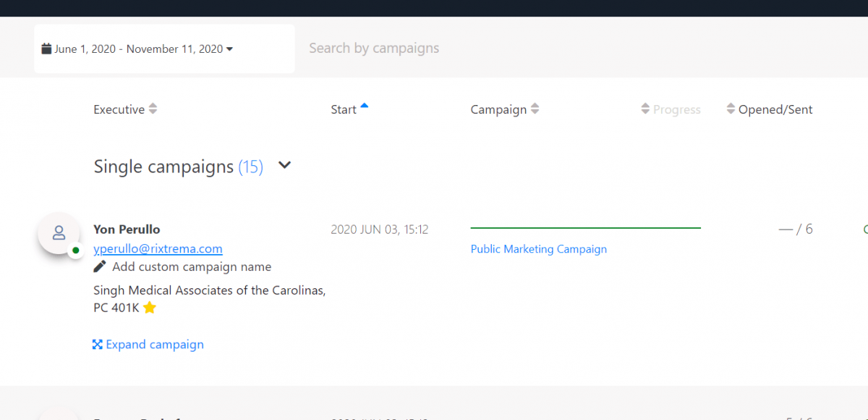Open the yperullo@rixtrema.com email link
Screen dimensions: 868x420
coord(158,248)
